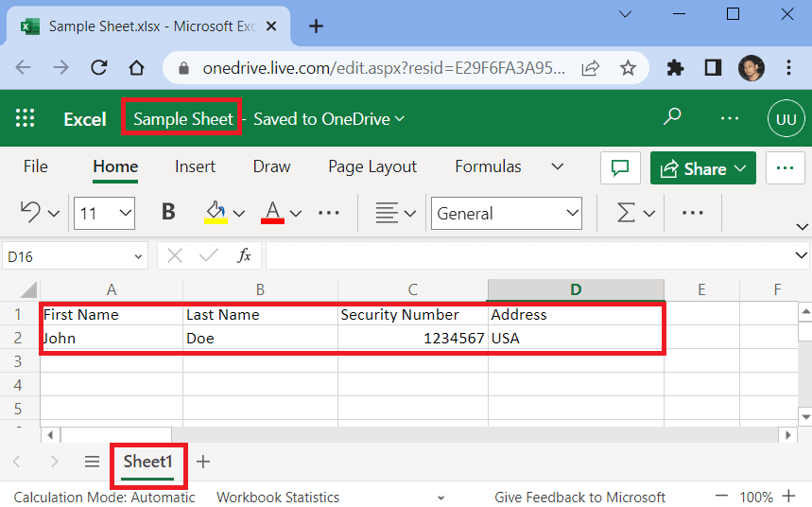The height and width of the screenshot is (507, 812).
Task: Click the browser address bar URL
Action: [x=384, y=68]
